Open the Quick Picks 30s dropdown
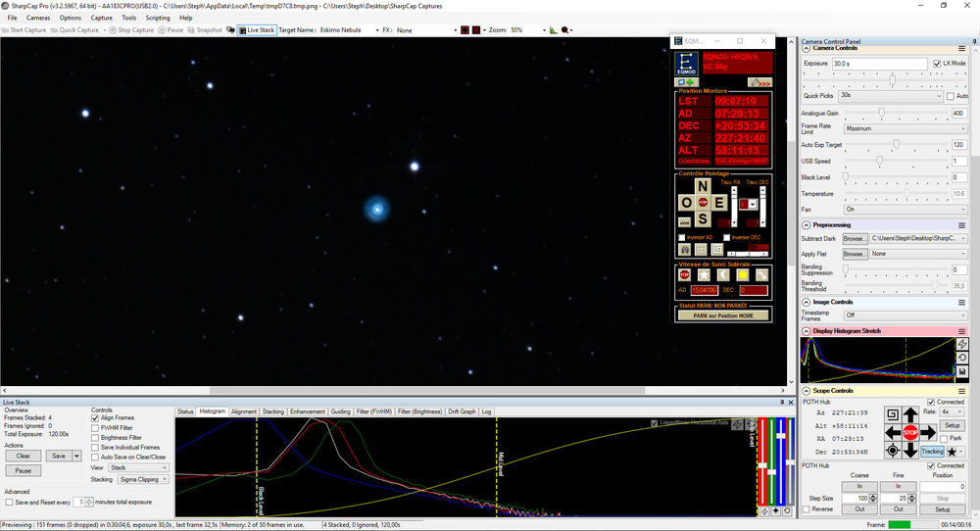 coord(891,96)
